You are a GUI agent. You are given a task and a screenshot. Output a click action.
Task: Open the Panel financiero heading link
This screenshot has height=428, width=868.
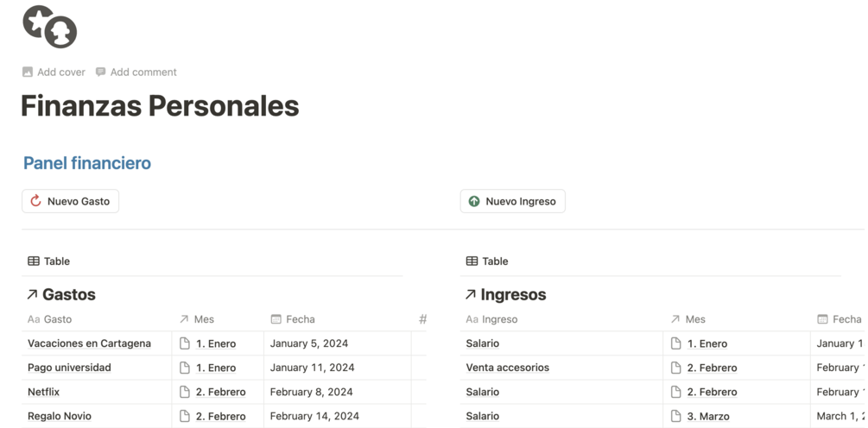[x=87, y=163]
